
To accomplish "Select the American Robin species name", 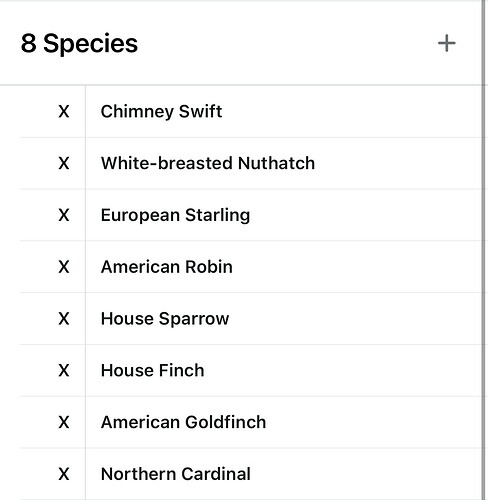I will click(167, 267).
